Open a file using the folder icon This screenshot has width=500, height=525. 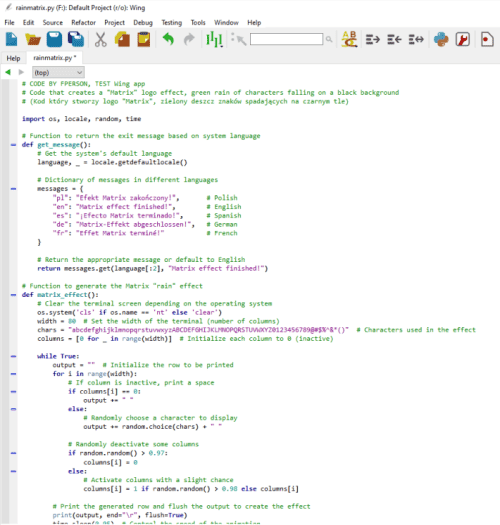pyautogui.click(x=33, y=40)
